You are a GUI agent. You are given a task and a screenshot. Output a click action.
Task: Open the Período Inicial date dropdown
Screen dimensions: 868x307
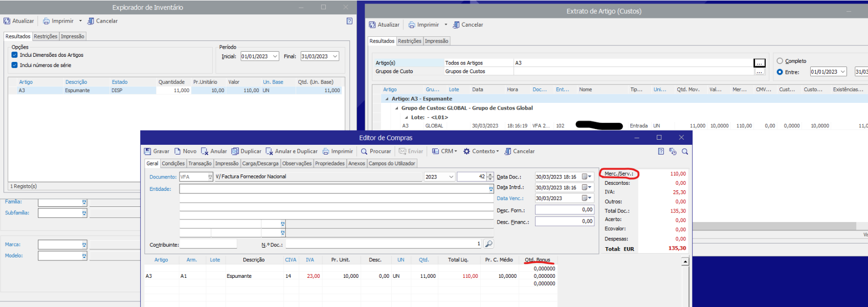[275, 56]
